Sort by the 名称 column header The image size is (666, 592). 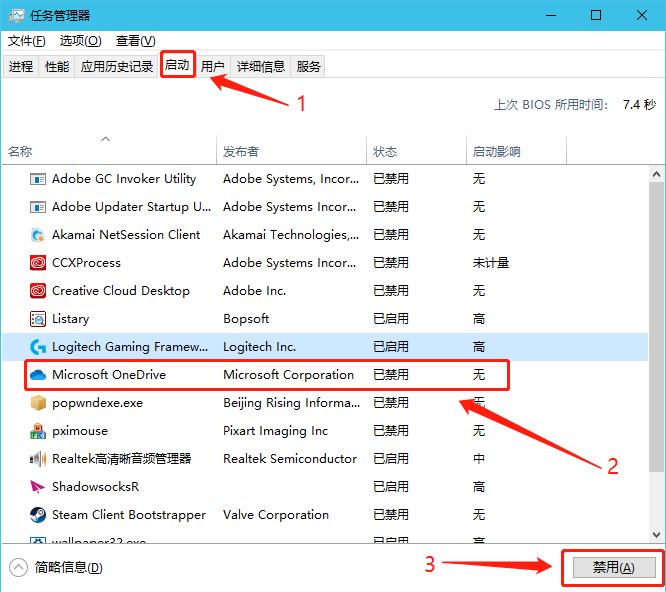point(109,150)
